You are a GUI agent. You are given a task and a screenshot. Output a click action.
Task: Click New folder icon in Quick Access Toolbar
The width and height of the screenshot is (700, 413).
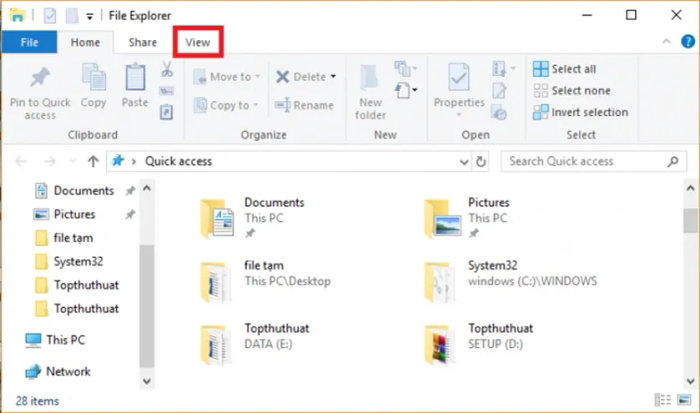click(72, 16)
